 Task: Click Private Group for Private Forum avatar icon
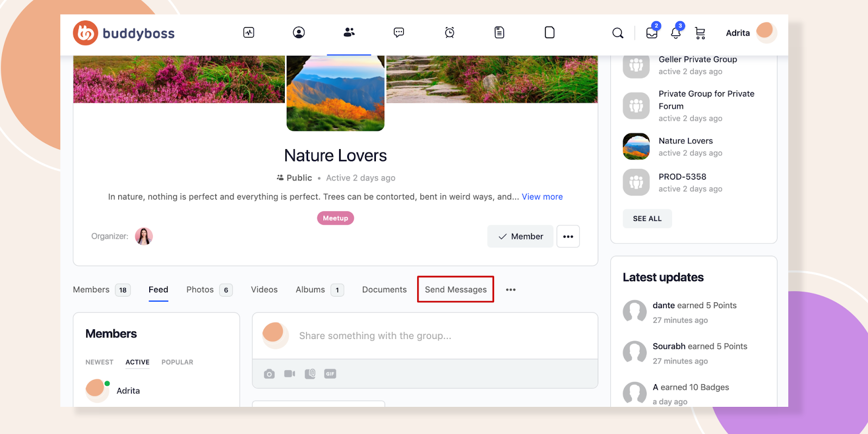point(636,106)
